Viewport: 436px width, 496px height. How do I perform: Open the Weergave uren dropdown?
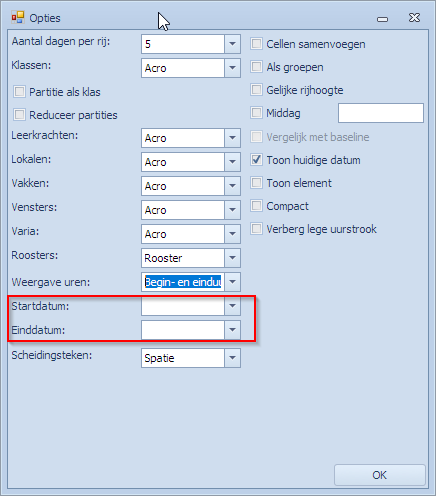click(x=232, y=282)
